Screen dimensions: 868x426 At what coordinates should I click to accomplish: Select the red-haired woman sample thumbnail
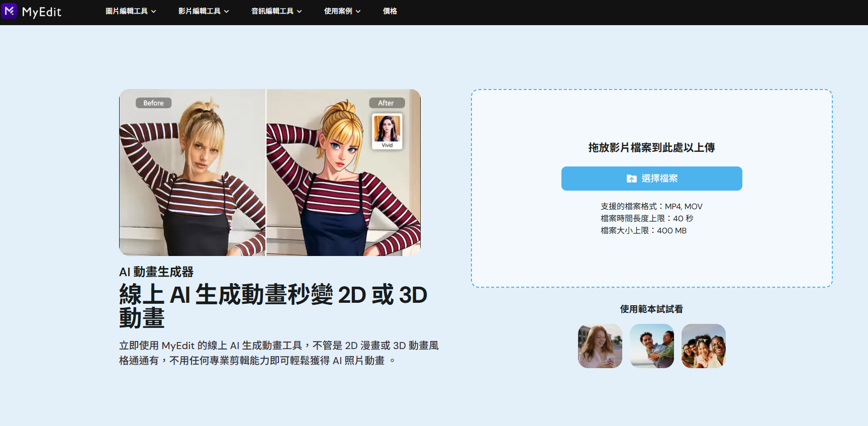[x=600, y=346]
